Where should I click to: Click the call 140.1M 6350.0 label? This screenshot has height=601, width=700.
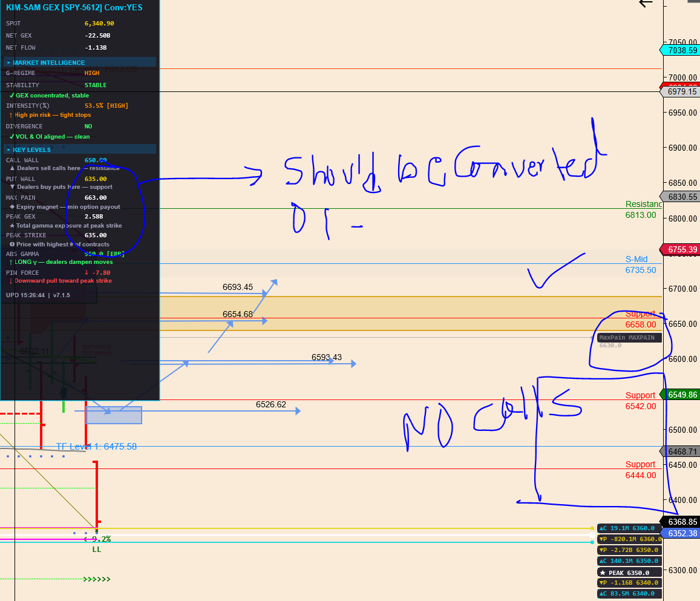629,561
